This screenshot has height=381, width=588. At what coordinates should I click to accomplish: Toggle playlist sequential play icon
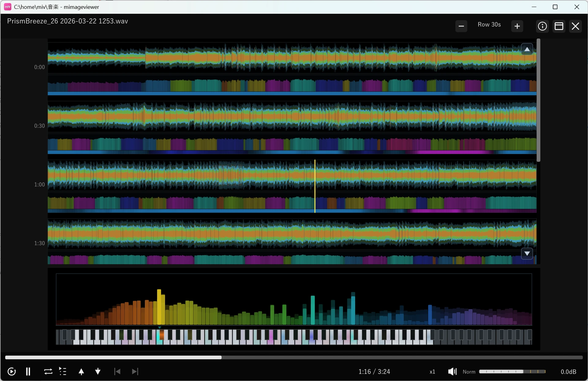(63, 371)
